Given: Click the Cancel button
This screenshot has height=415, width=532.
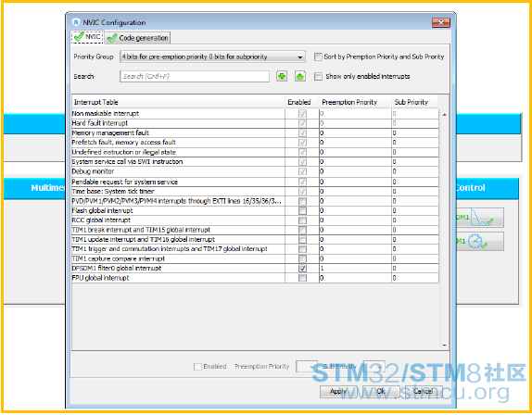Looking at the screenshot, I should tap(423, 391).
